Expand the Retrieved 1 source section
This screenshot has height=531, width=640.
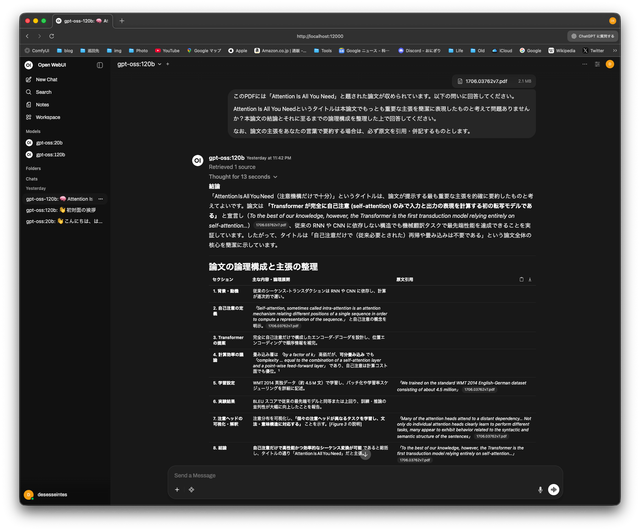point(232,167)
